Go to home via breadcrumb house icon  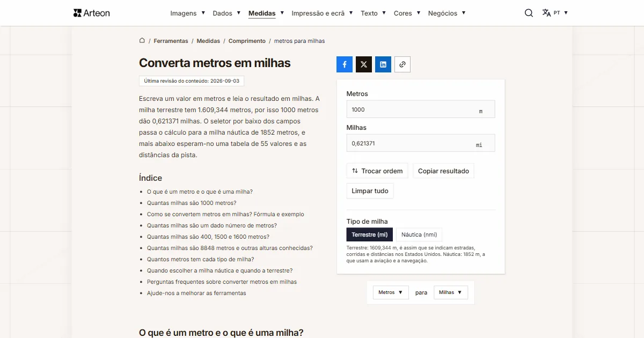(142, 41)
